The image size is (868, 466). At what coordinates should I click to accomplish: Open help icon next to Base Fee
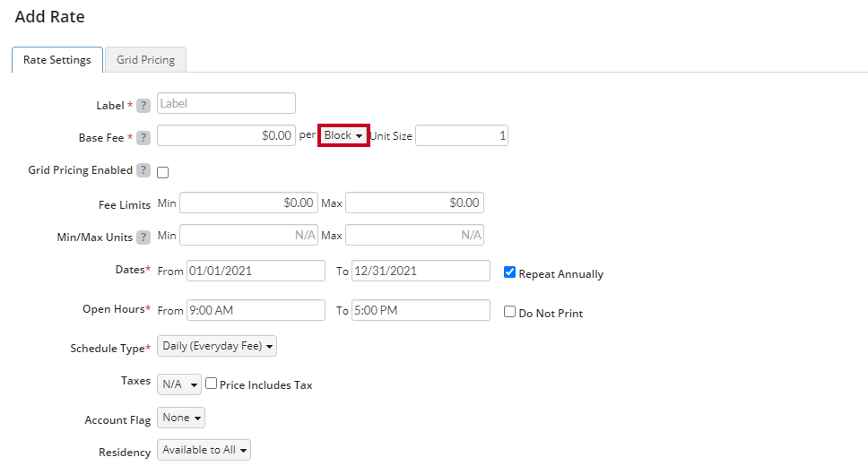(x=143, y=138)
